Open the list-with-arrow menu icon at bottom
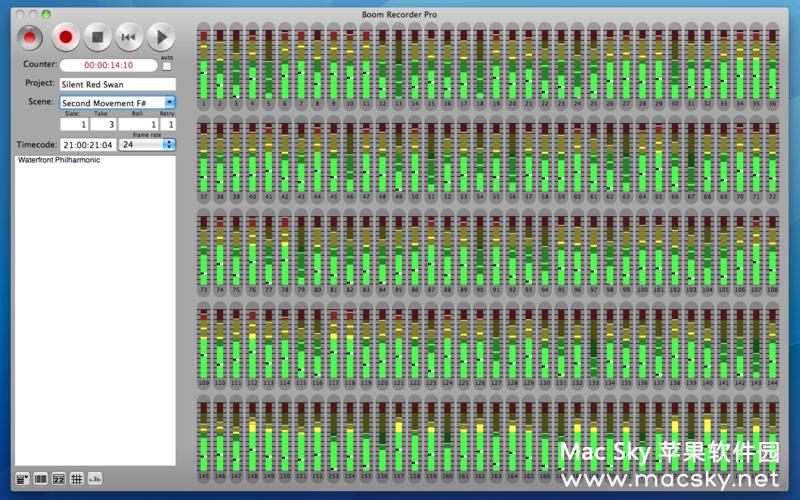The image size is (800, 500). click(22, 479)
